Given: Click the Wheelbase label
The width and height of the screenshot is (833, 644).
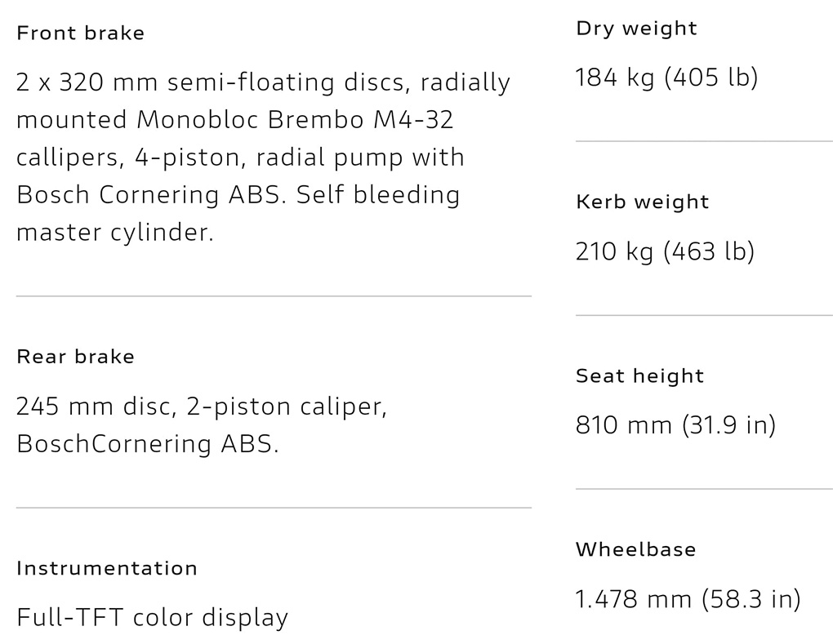Looking at the screenshot, I should (x=635, y=549).
